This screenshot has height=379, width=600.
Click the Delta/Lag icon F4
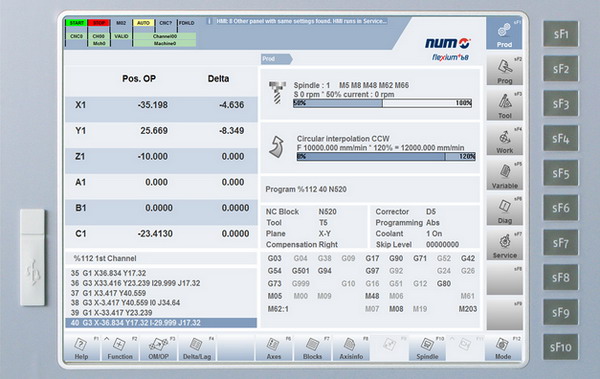coord(197,348)
